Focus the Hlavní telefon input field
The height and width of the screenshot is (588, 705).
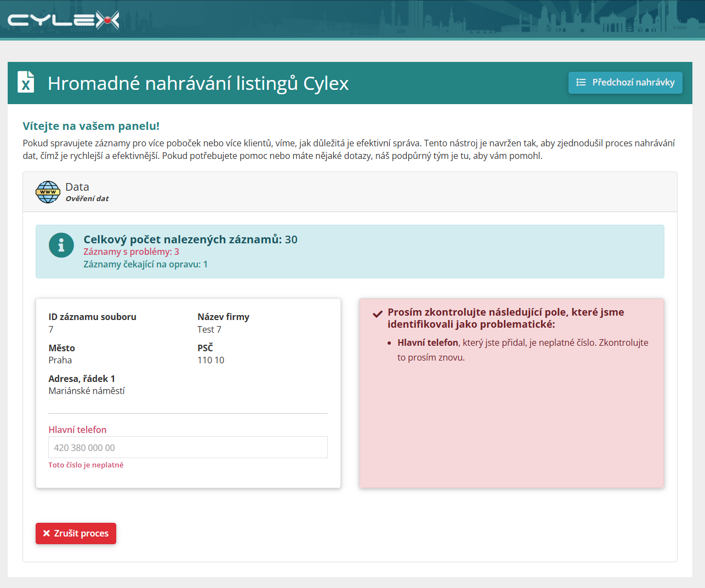click(x=188, y=447)
